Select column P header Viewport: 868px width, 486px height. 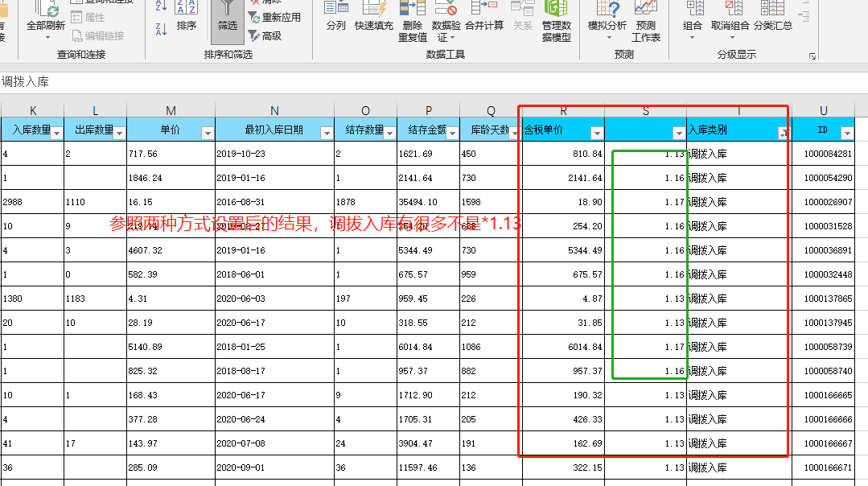pos(429,111)
